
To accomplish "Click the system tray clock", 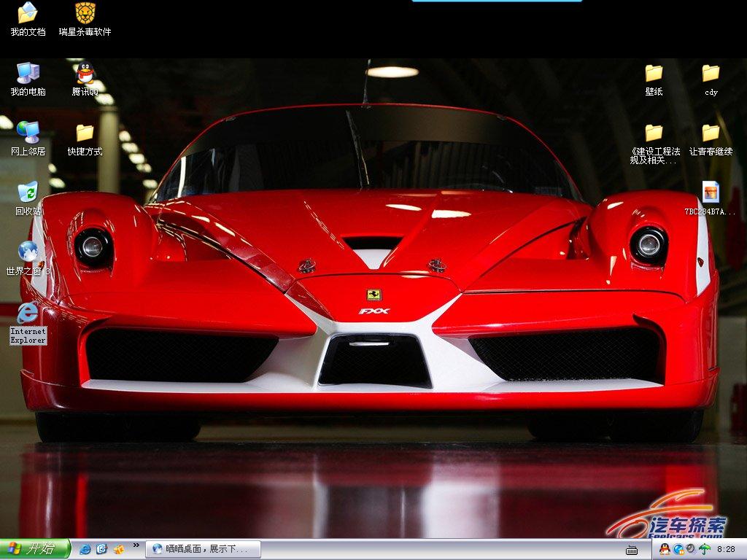I will click(726, 549).
